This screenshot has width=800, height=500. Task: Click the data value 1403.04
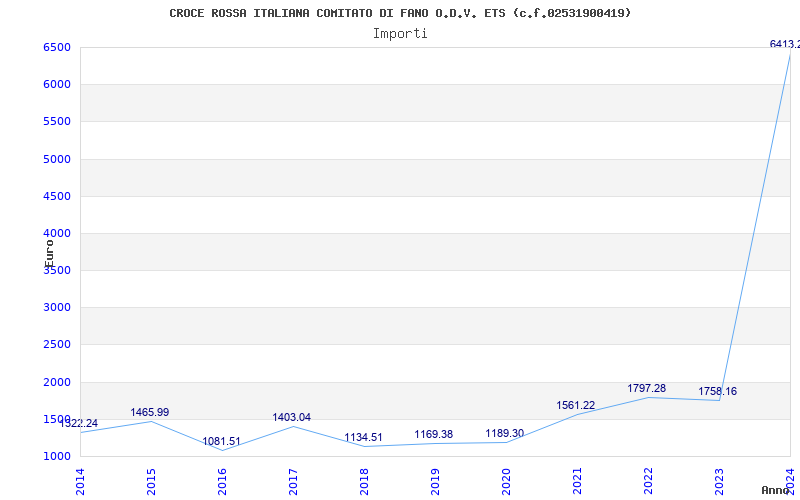coord(291,417)
